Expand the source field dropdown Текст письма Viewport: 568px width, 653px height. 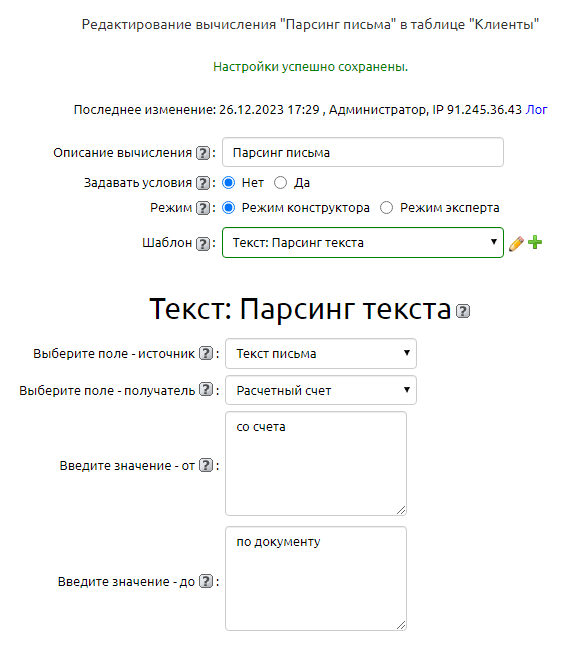point(321,354)
